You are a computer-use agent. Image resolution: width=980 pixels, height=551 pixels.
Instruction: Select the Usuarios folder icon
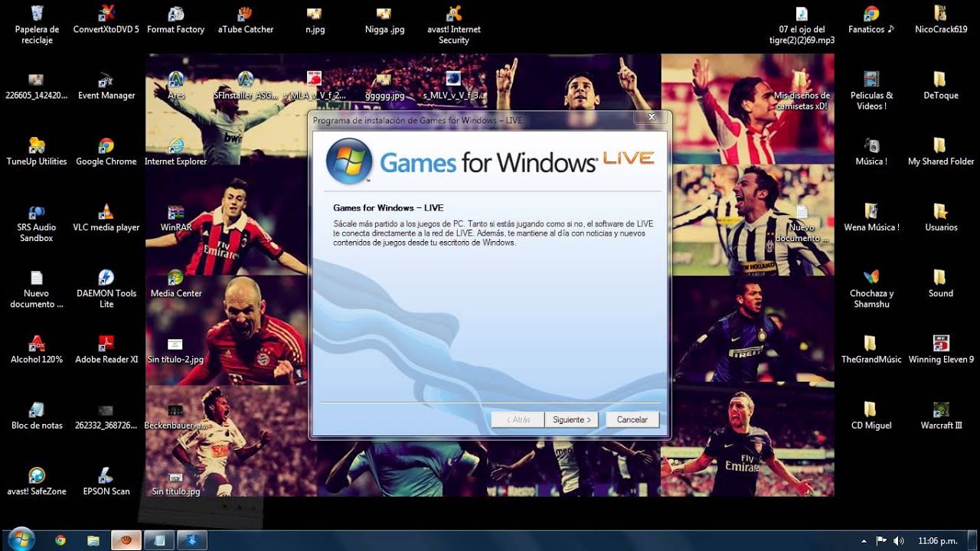(941, 218)
